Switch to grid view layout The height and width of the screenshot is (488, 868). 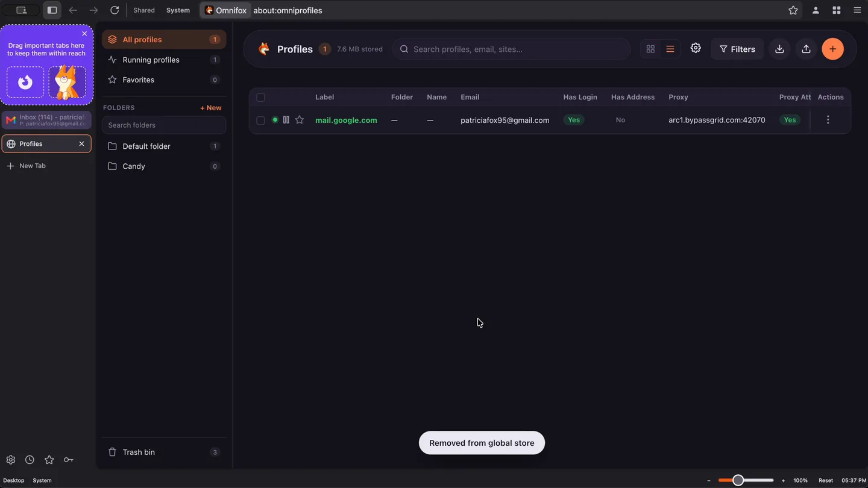coord(650,49)
